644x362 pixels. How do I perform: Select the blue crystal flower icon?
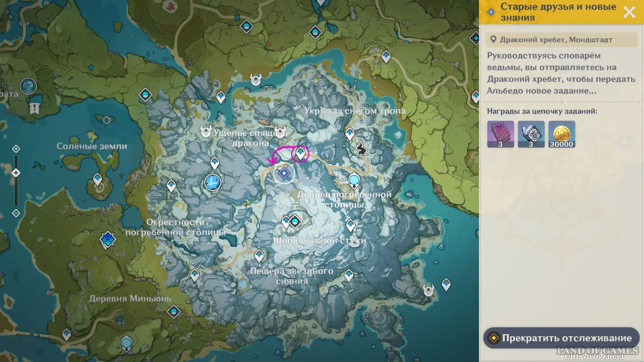click(x=108, y=239)
